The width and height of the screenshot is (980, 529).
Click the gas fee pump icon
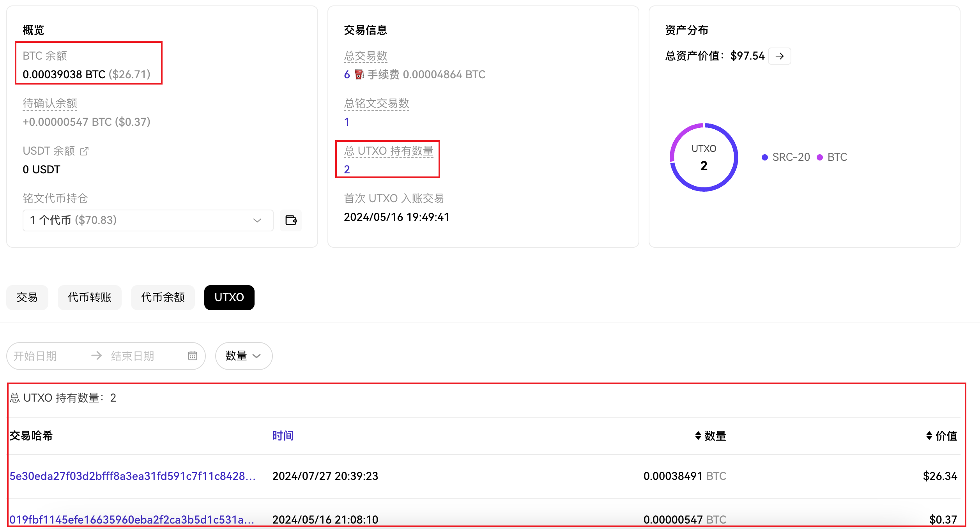[359, 74]
